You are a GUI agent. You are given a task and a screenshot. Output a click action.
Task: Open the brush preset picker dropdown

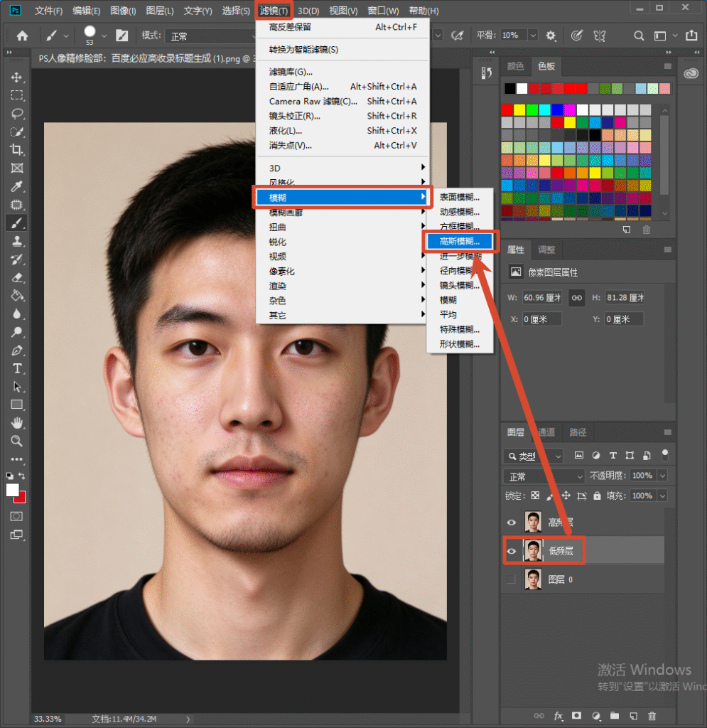click(x=104, y=36)
